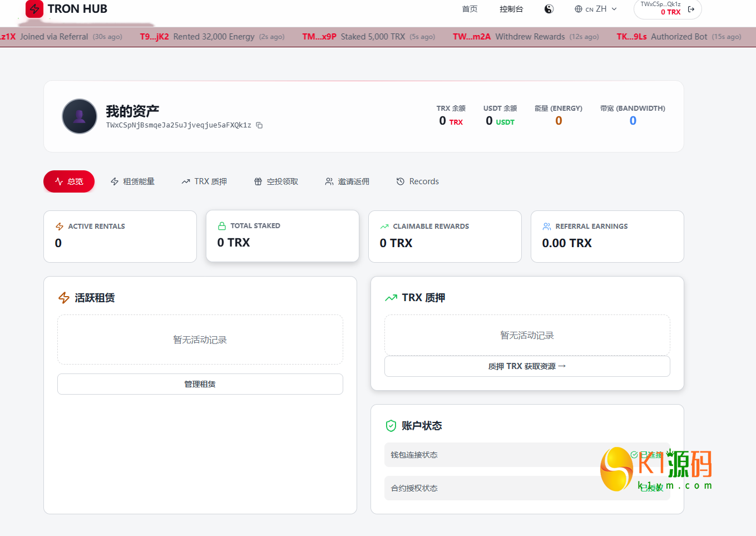Screen dimensions: 756x536
Task: Open the 控制台 nav link
Action: 511,9
